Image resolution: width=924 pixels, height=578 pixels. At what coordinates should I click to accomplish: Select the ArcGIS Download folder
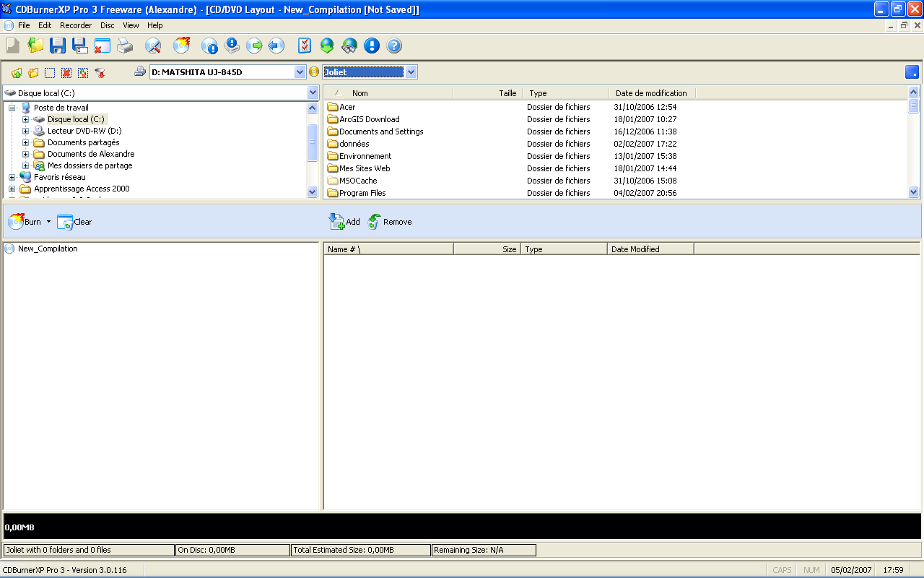(369, 119)
